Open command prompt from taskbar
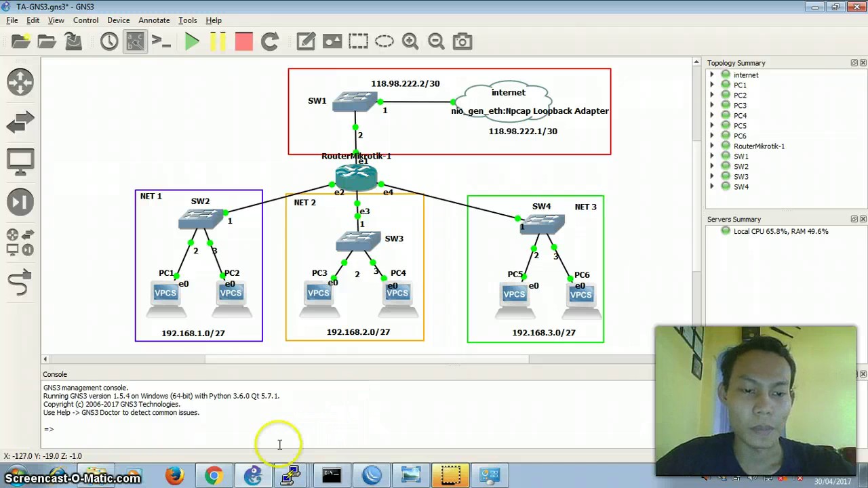The height and width of the screenshot is (488, 868). [x=332, y=476]
